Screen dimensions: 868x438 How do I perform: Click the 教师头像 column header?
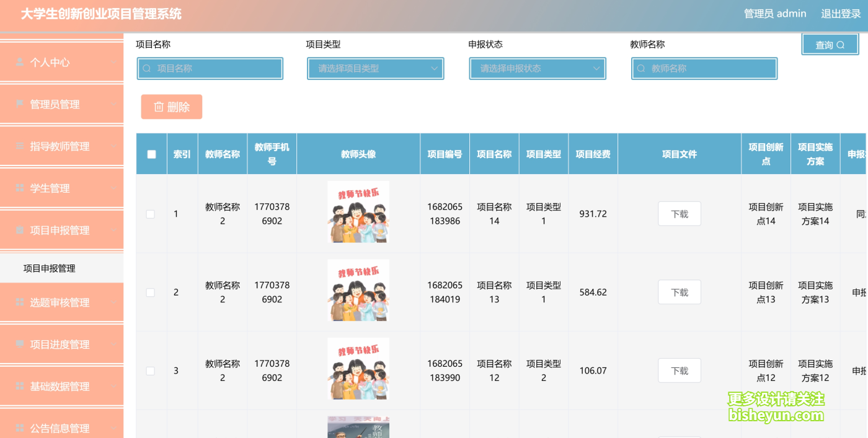click(358, 154)
